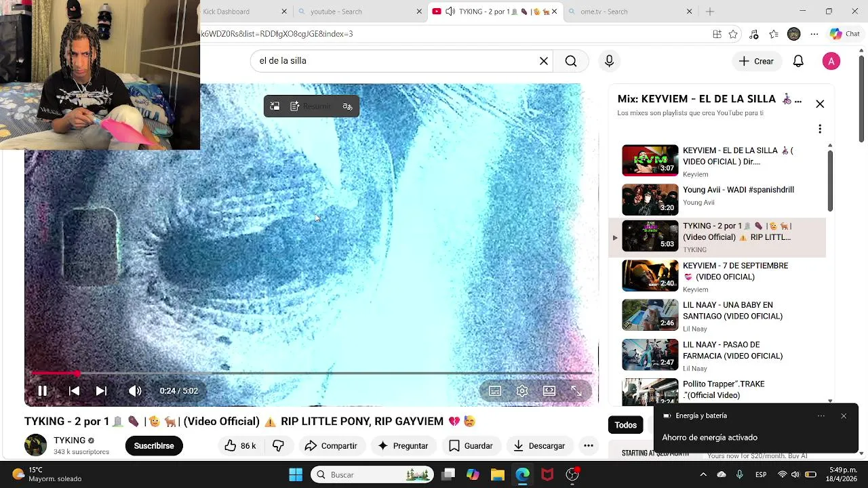
Task: Click the Preguntar button
Action: pos(403,446)
